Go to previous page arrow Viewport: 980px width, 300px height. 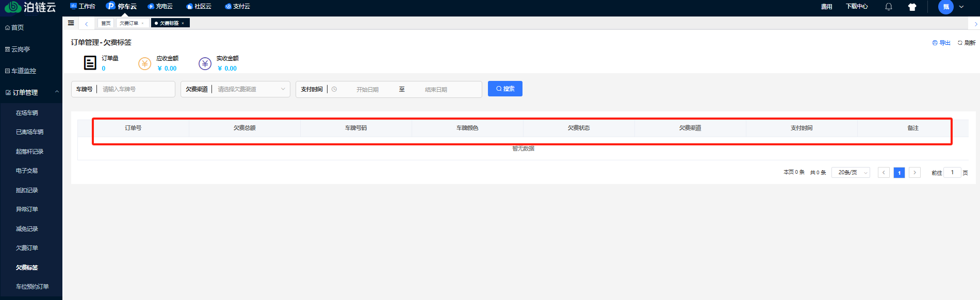(x=884, y=173)
